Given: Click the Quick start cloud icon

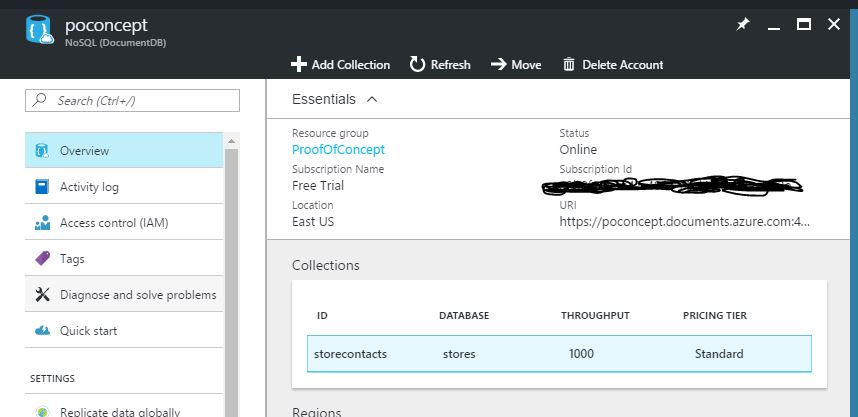Looking at the screenshot, I should click(42, 331).
